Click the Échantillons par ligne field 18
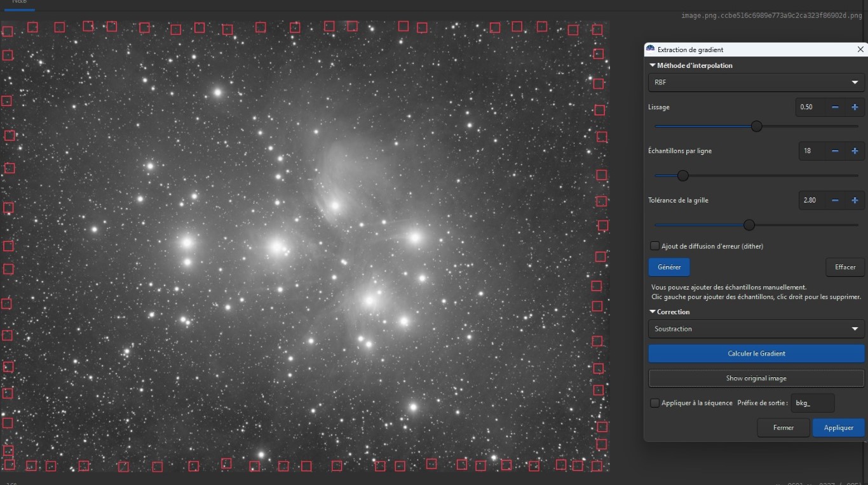The width and height of the screenshot is (868, 485). click(x=811, y=151)
